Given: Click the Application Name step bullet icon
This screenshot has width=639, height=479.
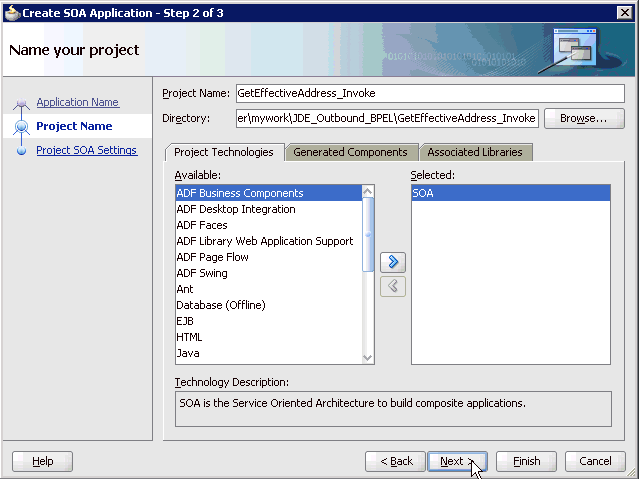Looking at the screenshot, I should tap(21, 103).
